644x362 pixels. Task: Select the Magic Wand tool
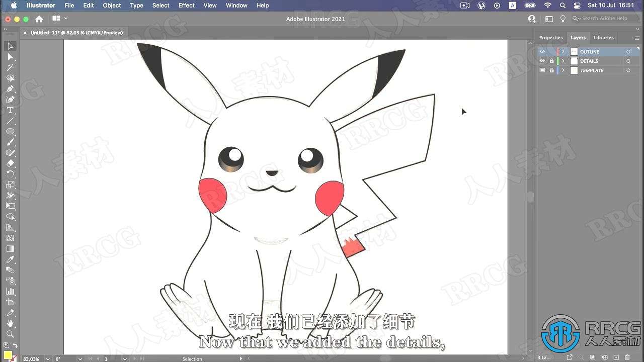[10, 67]
